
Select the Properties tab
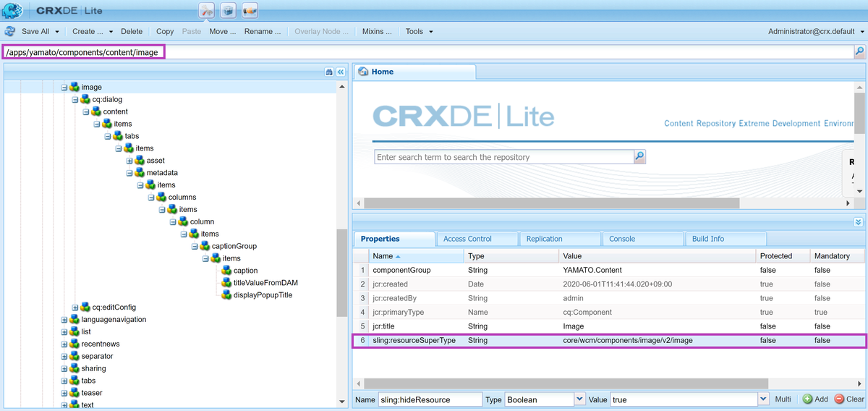point(394,239)
